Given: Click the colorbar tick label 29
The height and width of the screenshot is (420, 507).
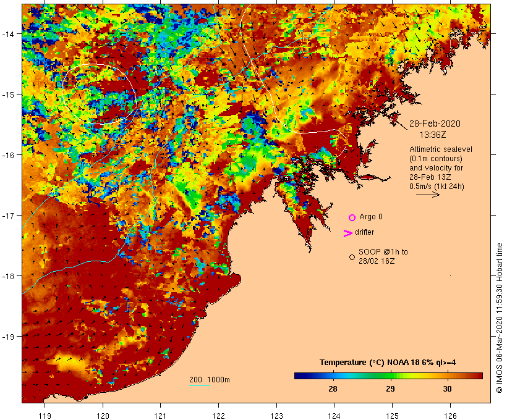Looking at the screenshot, I should point(391,388).
